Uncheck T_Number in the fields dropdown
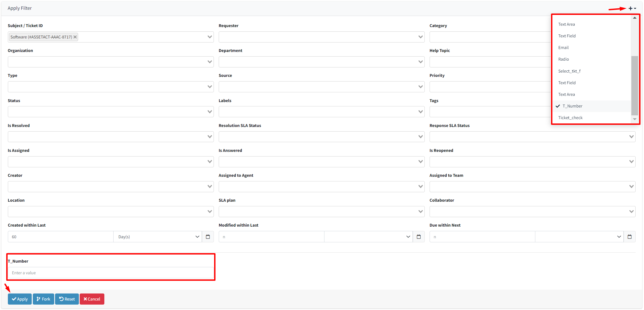The height and width of the screenshot is (310, 644). pos(572,106)
